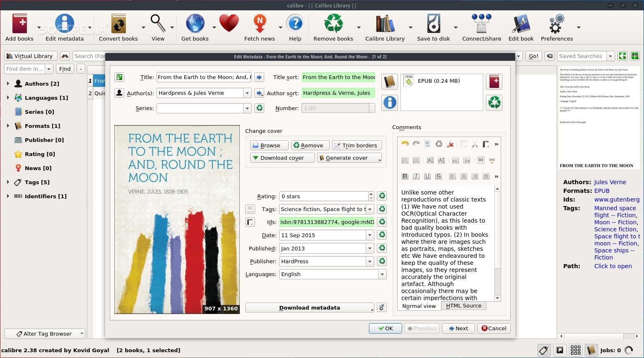Click Trim borders button

[357, 145]
